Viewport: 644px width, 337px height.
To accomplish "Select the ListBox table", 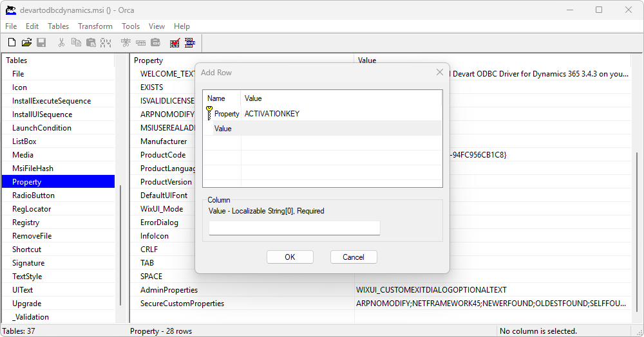I will [x=59, y=141].
